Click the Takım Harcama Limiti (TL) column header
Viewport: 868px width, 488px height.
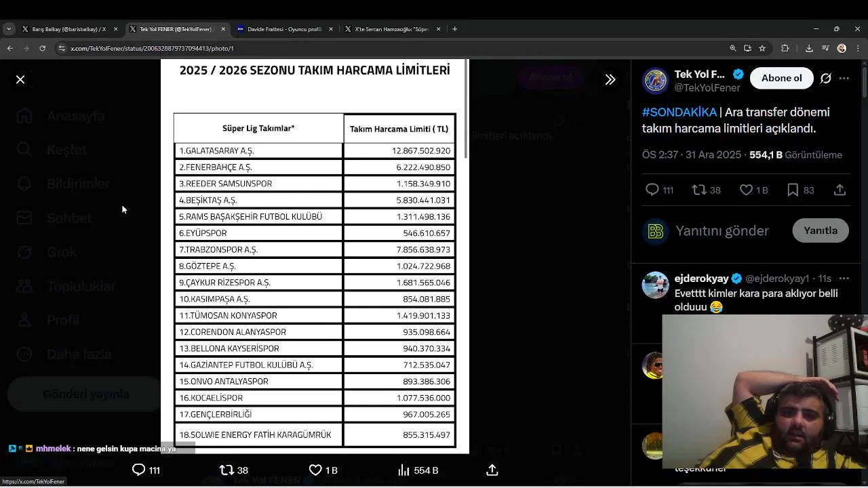(399, 129)
